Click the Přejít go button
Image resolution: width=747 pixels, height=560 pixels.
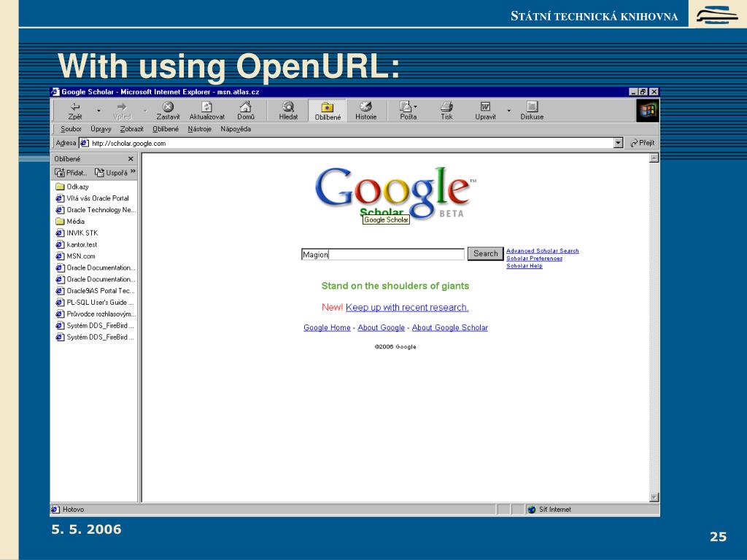pyautogui.click(x=642, y=143)
